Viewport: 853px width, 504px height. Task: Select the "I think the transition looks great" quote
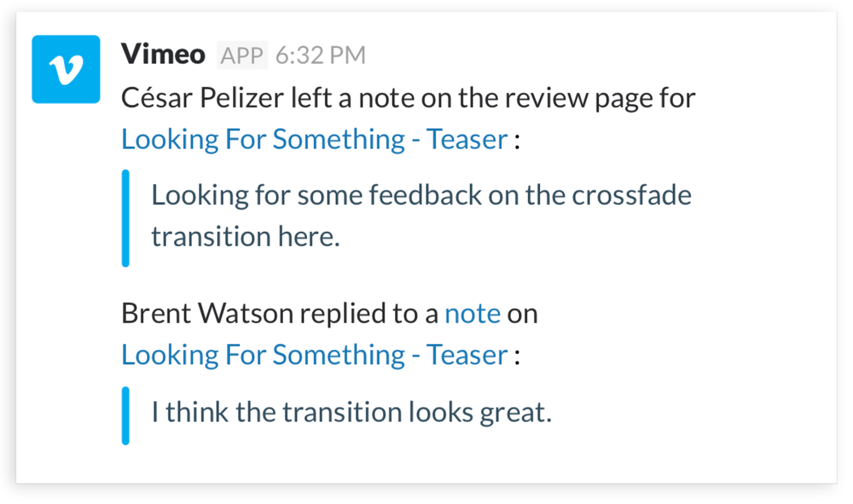pyautogui.click(x=352, y=412)
